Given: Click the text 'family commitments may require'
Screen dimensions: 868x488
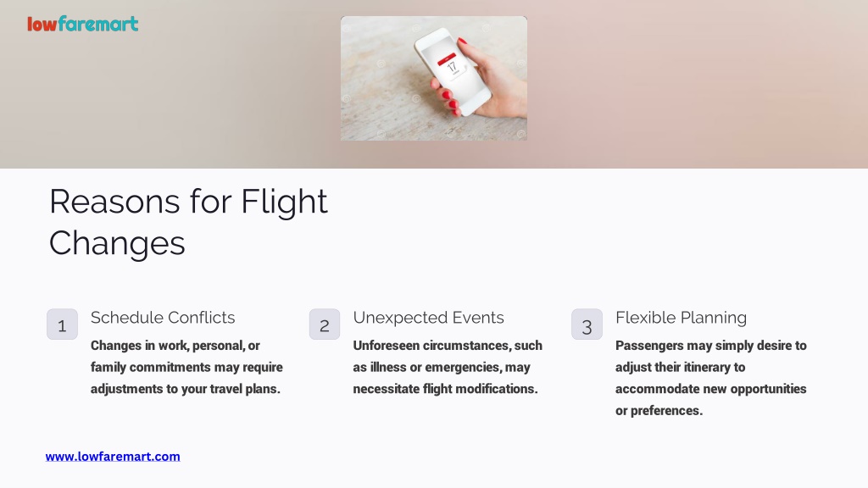Looking at the screenshot, I should [x=186, y=368].
